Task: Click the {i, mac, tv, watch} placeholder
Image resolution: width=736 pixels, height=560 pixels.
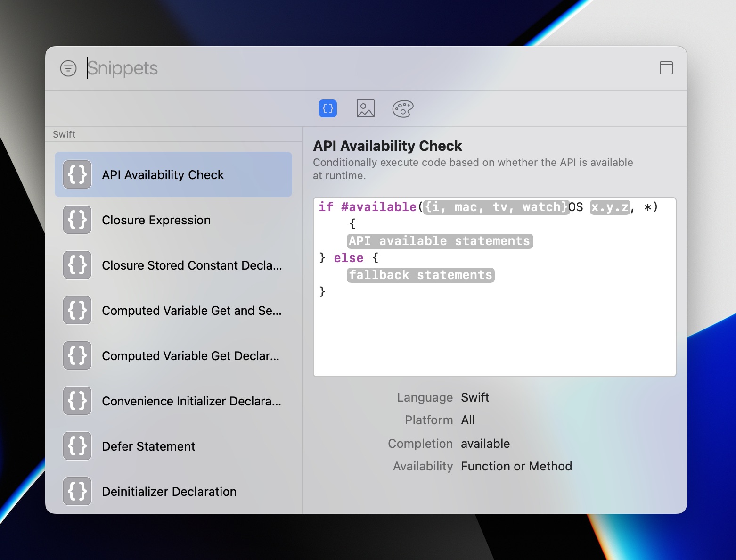Action: click(496, 207)
